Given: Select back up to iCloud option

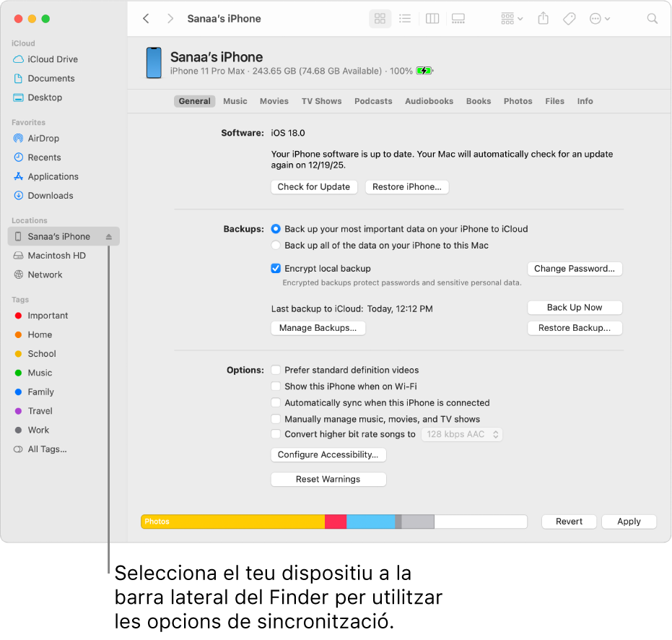Looking at the screenshot, I should click(276, 229).
